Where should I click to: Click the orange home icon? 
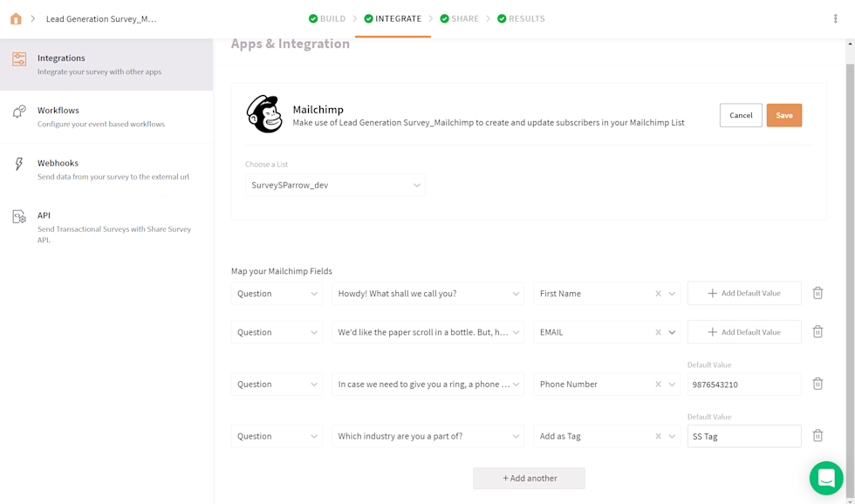coord(15,17)
